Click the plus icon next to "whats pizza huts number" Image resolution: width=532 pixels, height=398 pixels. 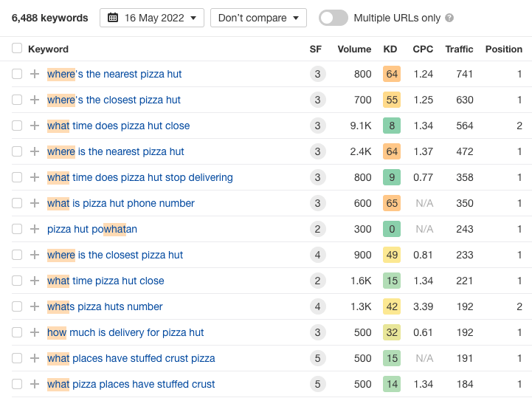pos(35,306)
